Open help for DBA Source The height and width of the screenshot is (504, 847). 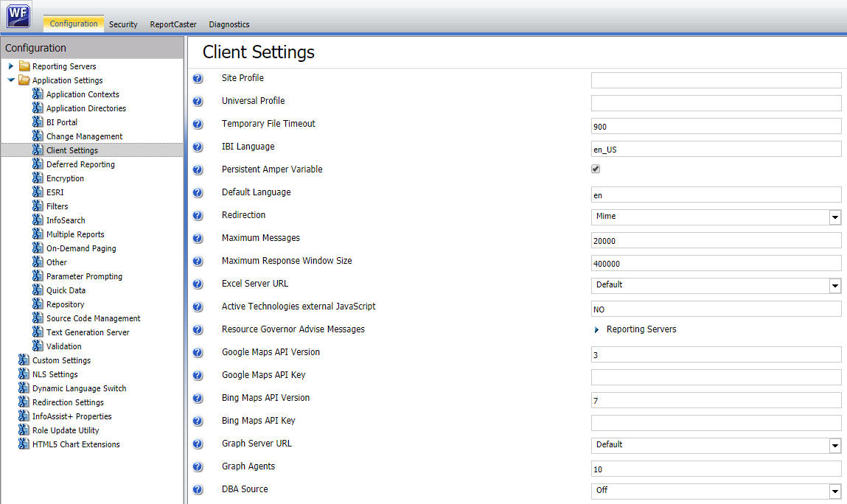tap(198, 489)
